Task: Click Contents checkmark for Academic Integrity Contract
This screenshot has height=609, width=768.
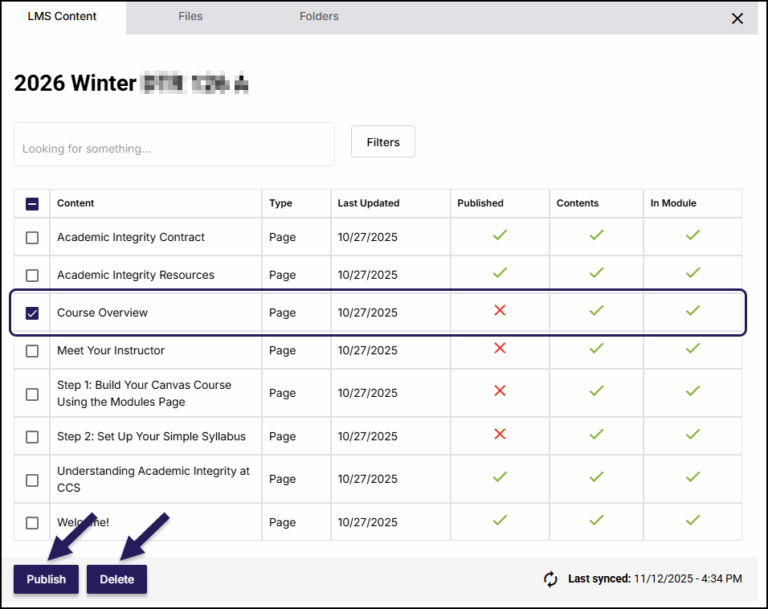Action: [596, 235]
